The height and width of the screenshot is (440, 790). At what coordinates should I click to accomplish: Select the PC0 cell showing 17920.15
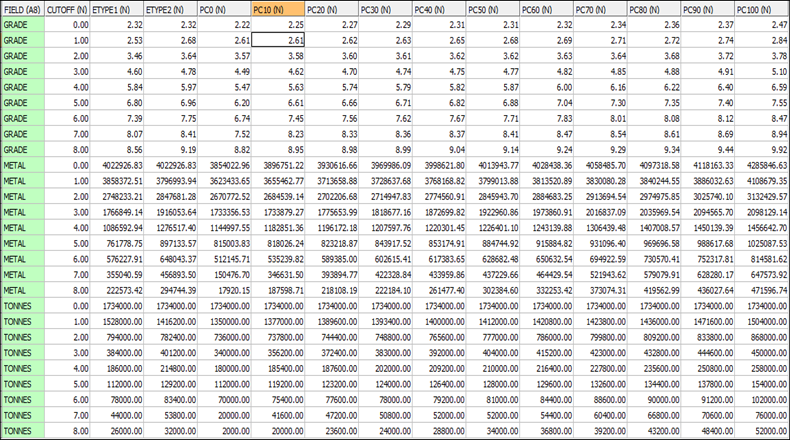[x=224, y=290]
